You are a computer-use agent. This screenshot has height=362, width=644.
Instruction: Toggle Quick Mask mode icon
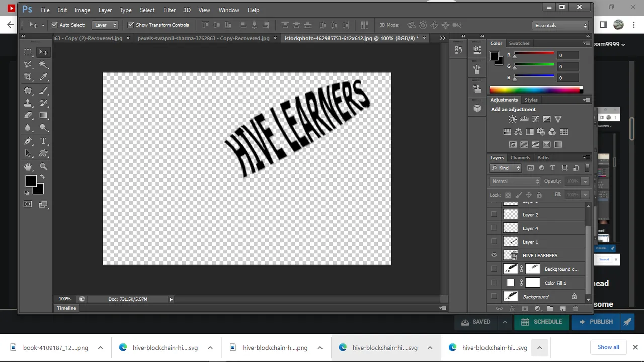coord(28,204)
